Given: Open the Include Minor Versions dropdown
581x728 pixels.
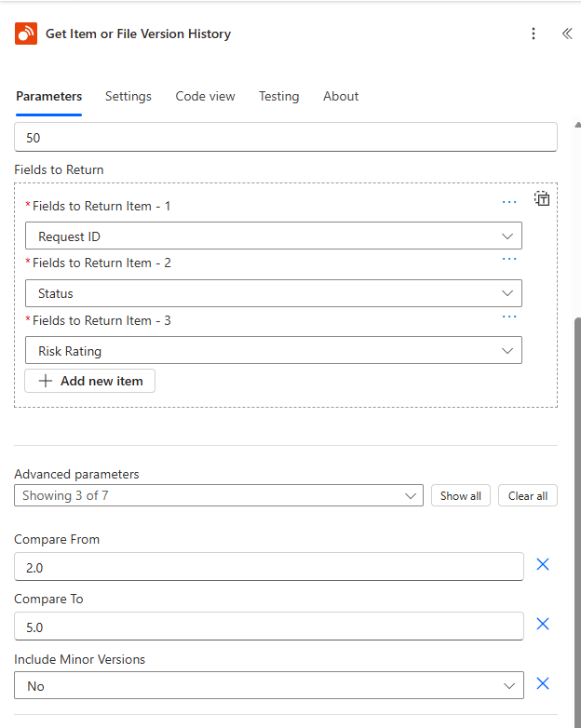Looking at the screenshot, I should pyautogui.click(x=269, y=685).
